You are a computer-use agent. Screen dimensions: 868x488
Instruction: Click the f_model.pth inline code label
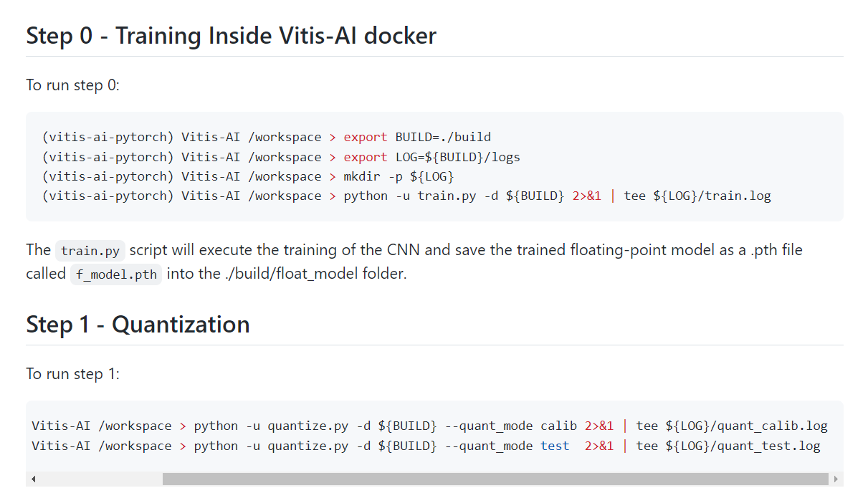tap(116, 274)
